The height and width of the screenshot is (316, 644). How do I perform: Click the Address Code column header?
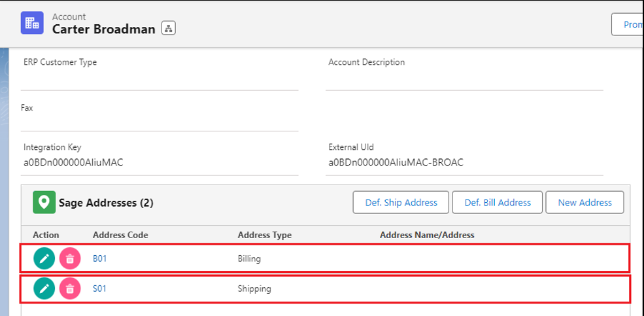click(x=120, y=235)
